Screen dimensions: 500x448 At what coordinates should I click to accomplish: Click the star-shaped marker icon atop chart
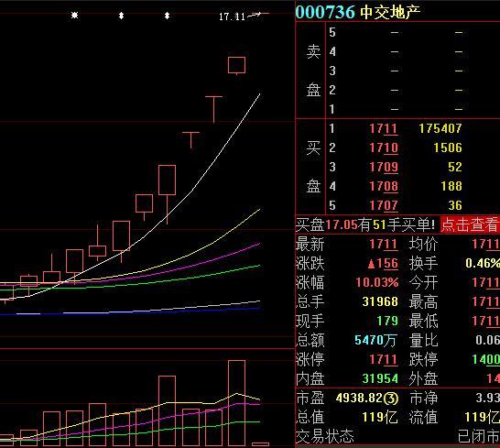tap(74, 15)
